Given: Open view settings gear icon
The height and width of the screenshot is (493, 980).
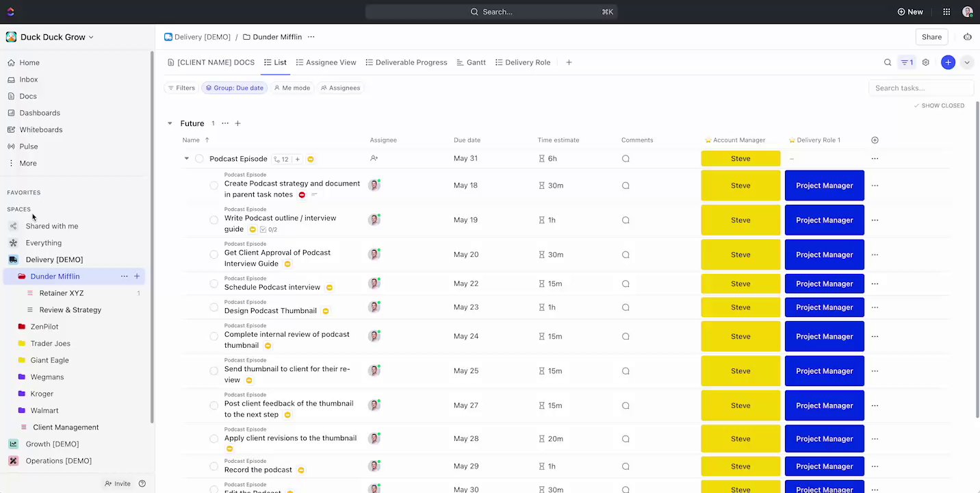Looking at the screenshot, I should (x=926, y=62).
